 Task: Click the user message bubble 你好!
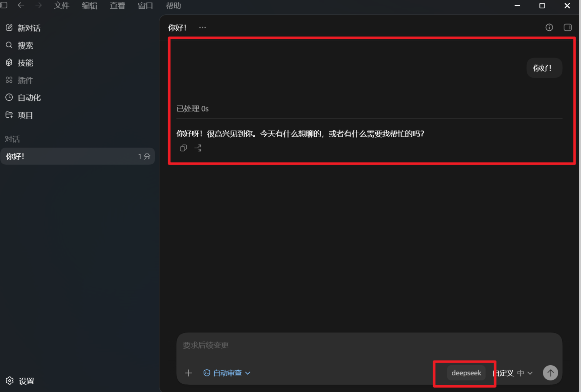pos(544,68)
